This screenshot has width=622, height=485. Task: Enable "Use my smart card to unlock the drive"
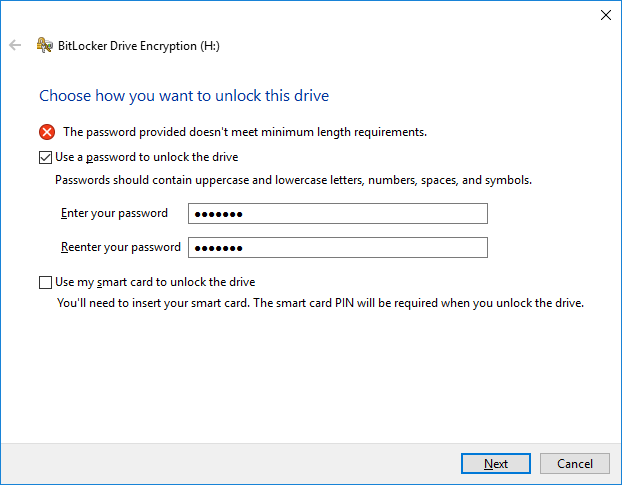(45, 282)
